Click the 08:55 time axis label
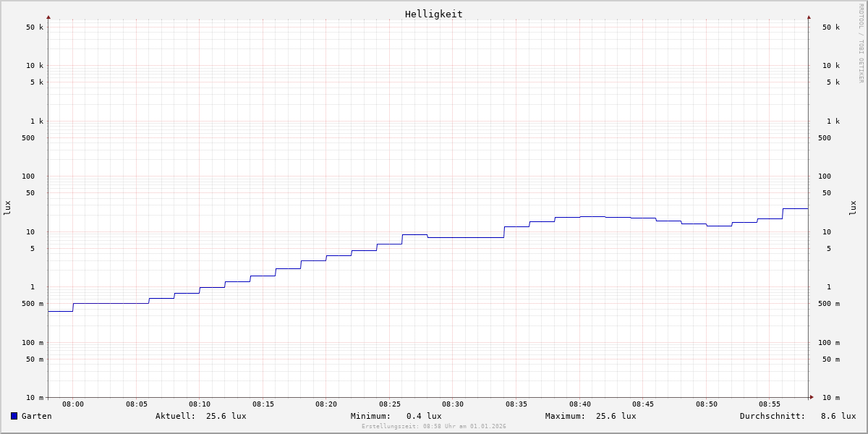 [x=770, y=404]
